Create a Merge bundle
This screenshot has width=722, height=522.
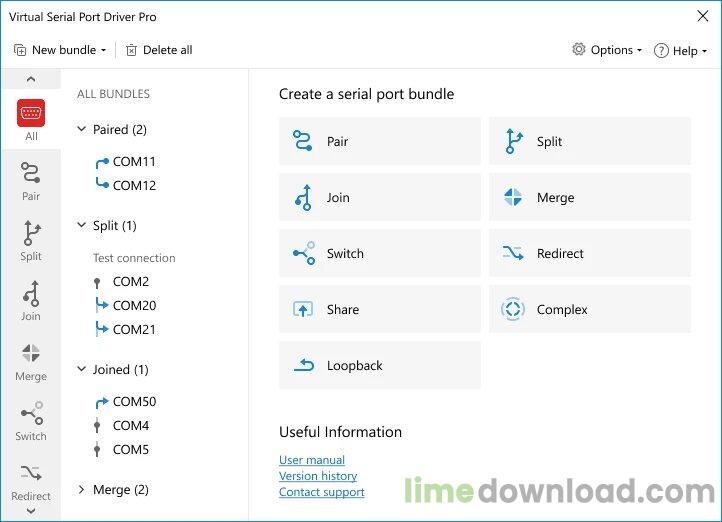[590, 197]
